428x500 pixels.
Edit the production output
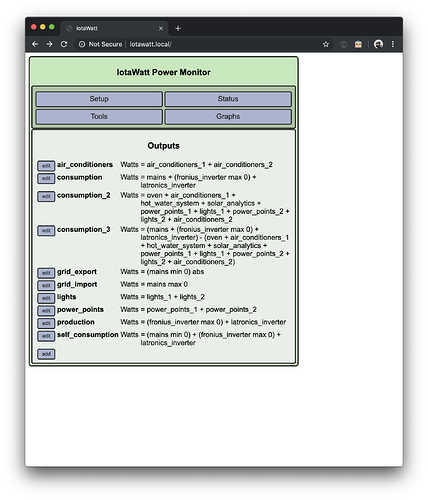click(46, 323)
